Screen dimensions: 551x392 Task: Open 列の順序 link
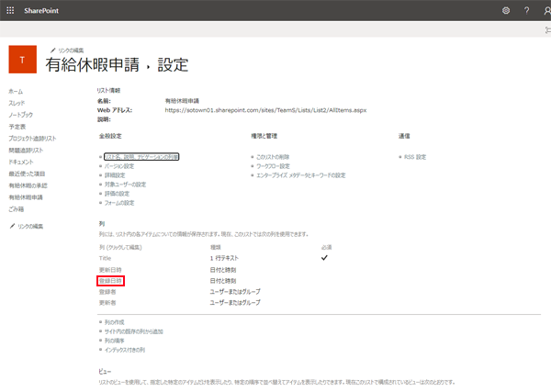tap(114, 341)
